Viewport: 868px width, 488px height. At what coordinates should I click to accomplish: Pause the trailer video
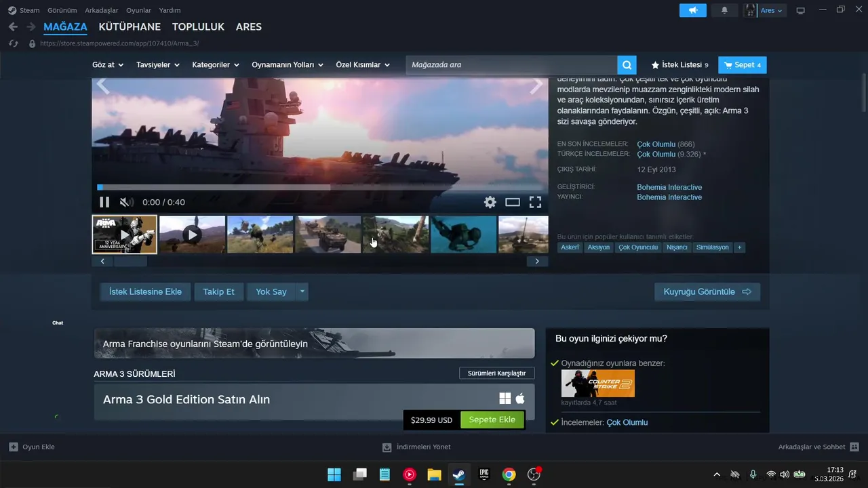tap(104, 202)
